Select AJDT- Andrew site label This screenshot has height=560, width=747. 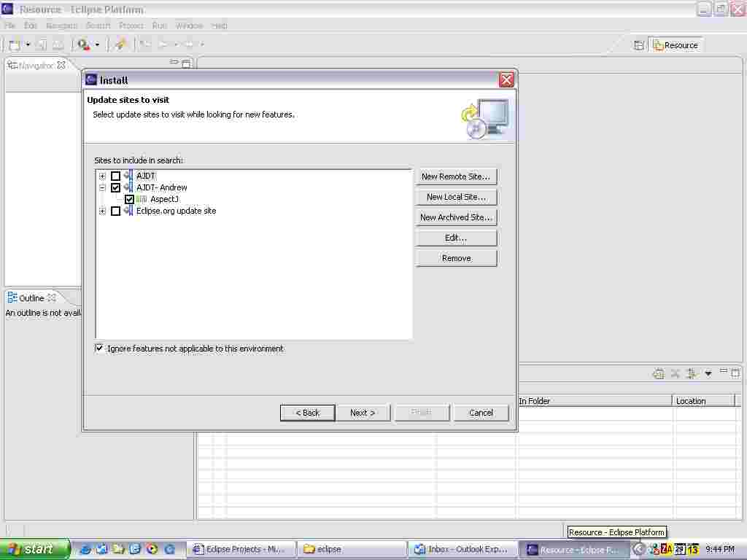pyautogui.click(x=161, y=187)
